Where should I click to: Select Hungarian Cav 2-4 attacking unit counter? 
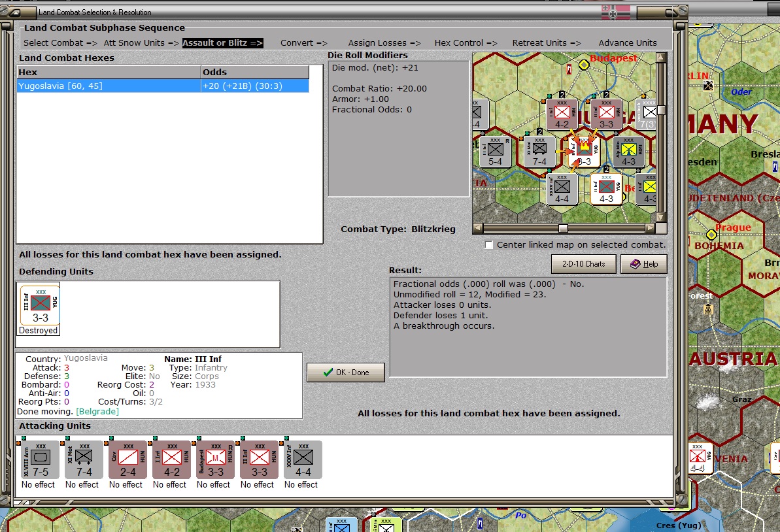point(128,459)
